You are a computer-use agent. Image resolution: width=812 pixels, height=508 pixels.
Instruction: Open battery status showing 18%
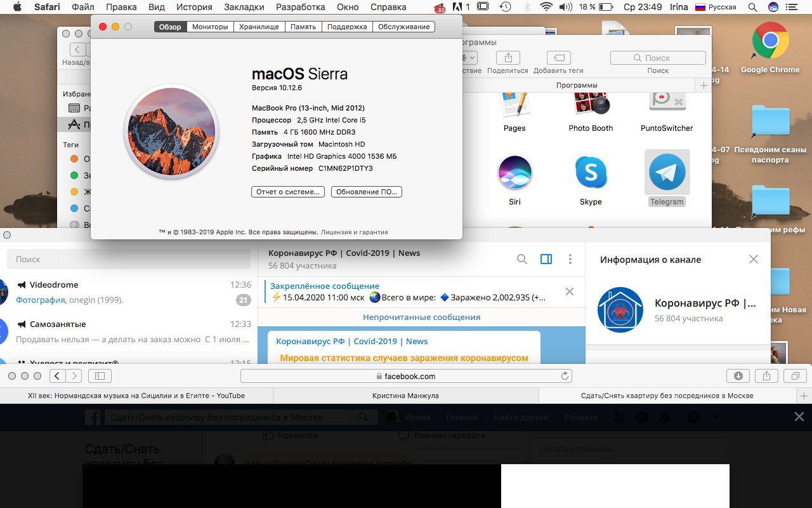pyautogui.click(x=596, y=7)
